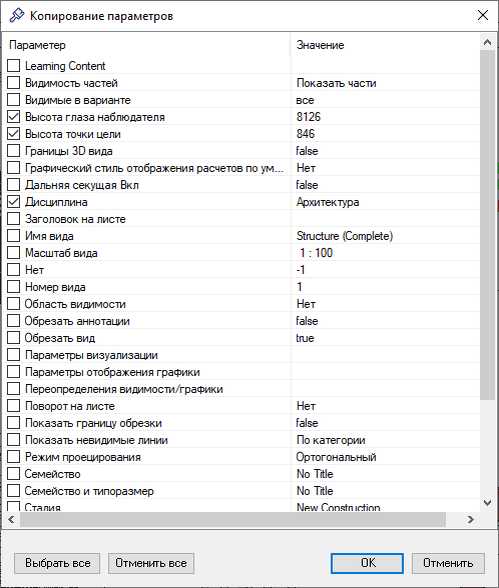This screenshot has width=499, height=588.
Task: Click the horizontal scroll left arrow
Action: coord(11,519)
